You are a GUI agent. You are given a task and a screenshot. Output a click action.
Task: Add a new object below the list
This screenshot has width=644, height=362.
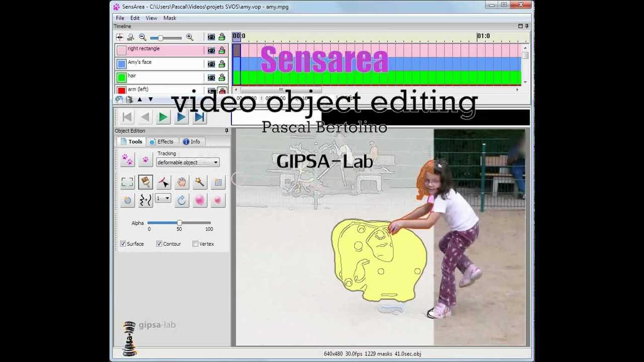tap(119, 100)
